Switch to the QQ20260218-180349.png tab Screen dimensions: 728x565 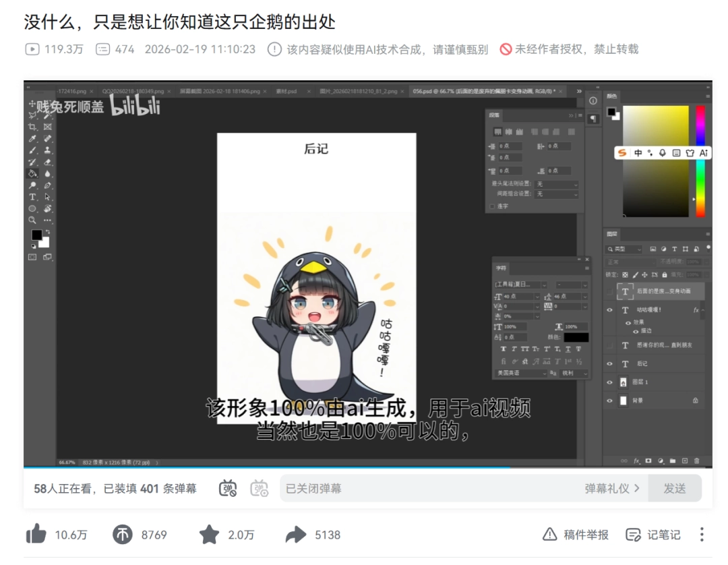pyautogui.click(x=133, y=90)
